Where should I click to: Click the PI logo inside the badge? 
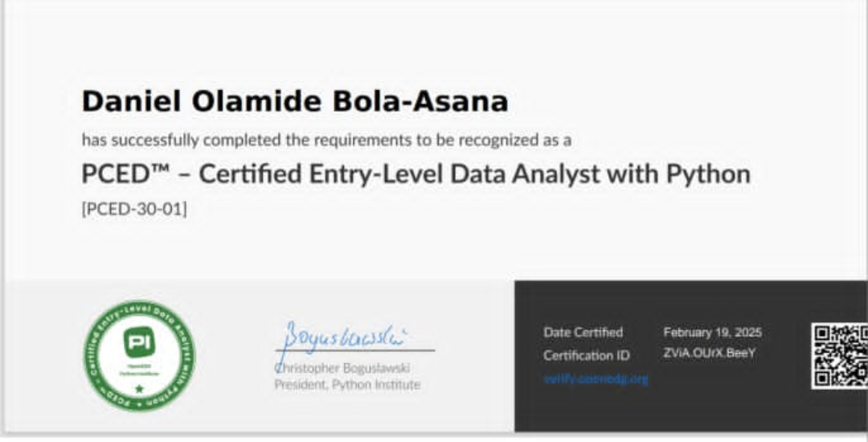coord(139,342)
